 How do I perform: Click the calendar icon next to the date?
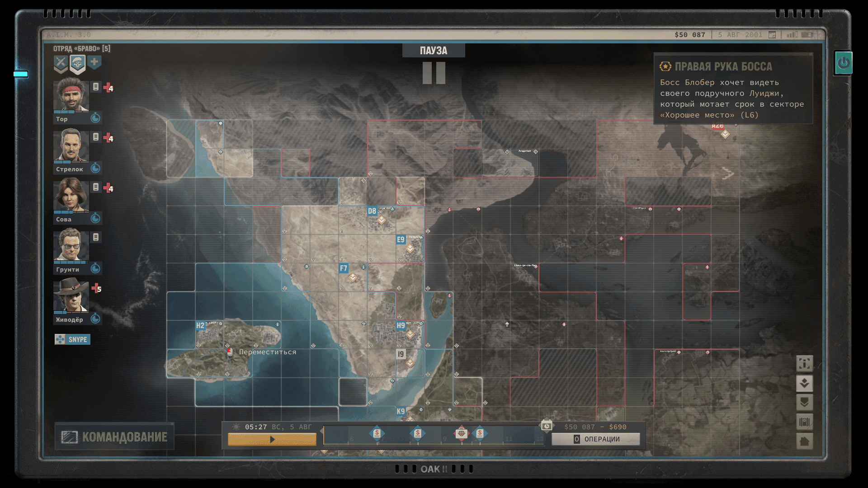[x=772, y=35]
